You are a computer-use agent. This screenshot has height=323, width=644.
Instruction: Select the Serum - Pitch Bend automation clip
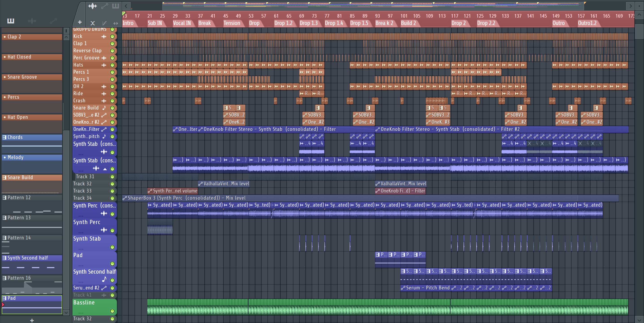pyautogui.click(x=426, y=288)
